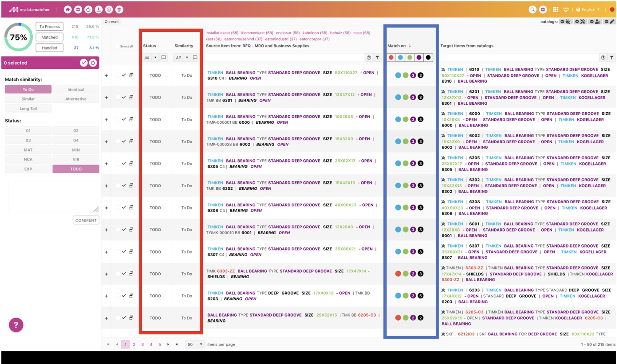617x364 pixels.
Task: Click the comment text area
Action: pyautogui.click(x=54, y=197)
